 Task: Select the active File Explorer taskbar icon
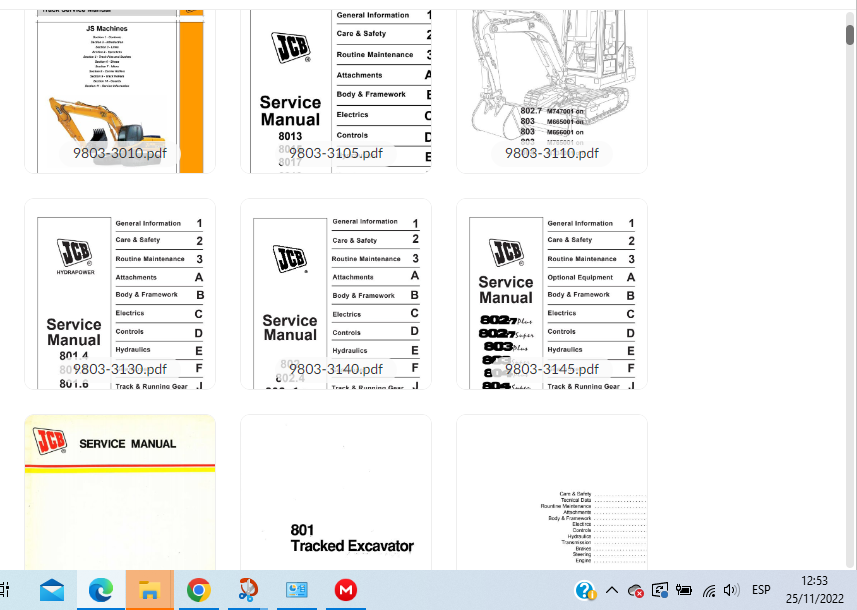[x=149, y=590]
